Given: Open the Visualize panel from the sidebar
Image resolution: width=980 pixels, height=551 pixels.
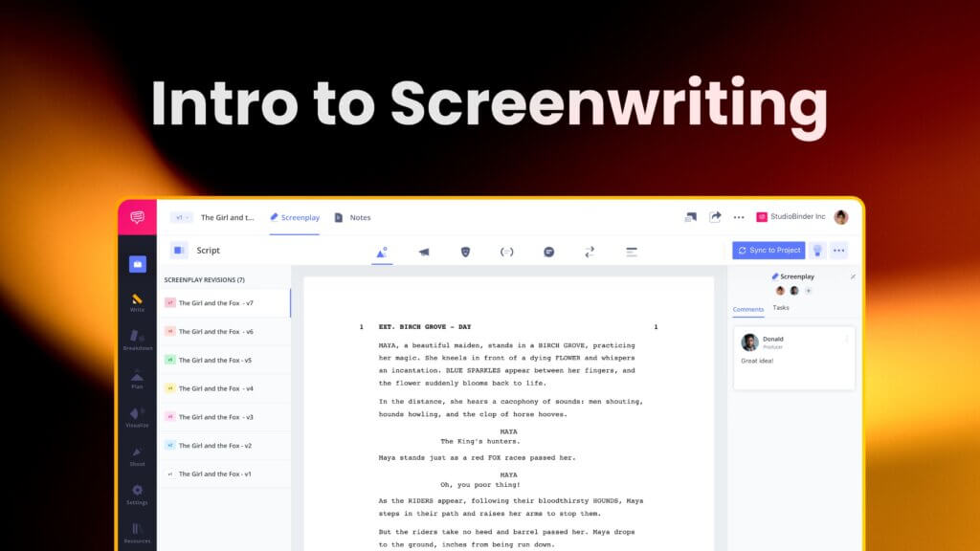Looking at the screenshot, I should (x=137, y=414).
